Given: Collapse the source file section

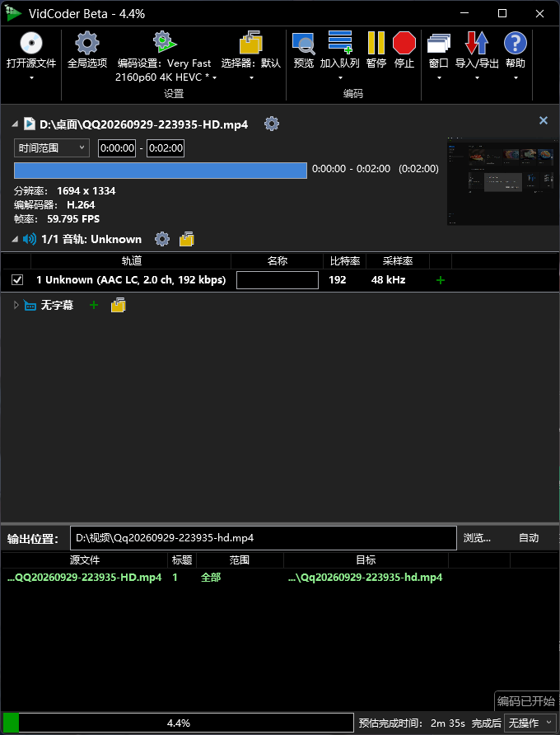Looking at the screenshot, I should pyautogui.click(x=15, y=124).
